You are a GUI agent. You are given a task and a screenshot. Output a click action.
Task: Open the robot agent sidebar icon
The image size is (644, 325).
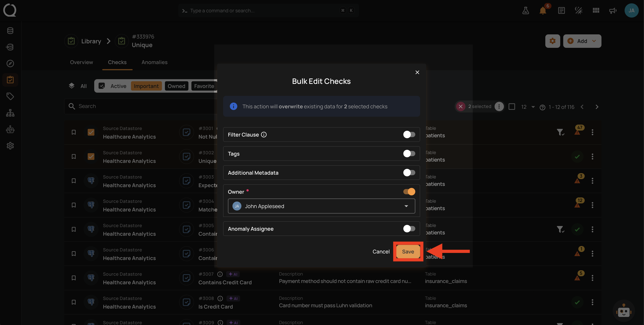(10, 129)
